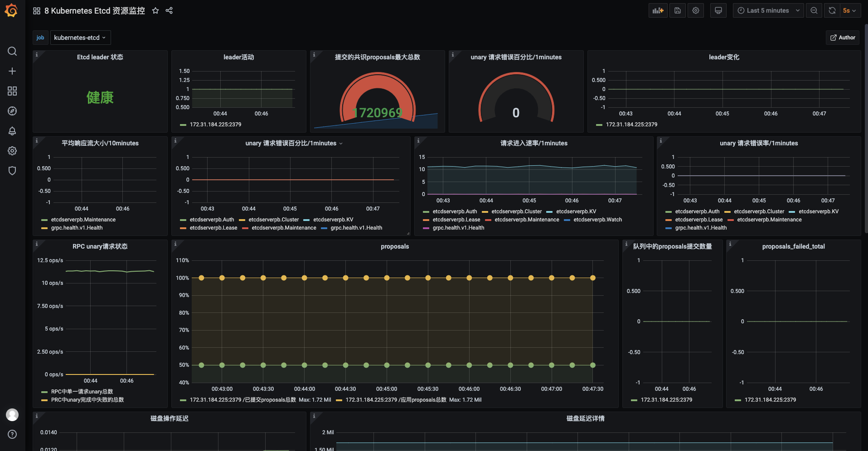
Task: Click the Add panel icon
Action: (x=658, y=10)
